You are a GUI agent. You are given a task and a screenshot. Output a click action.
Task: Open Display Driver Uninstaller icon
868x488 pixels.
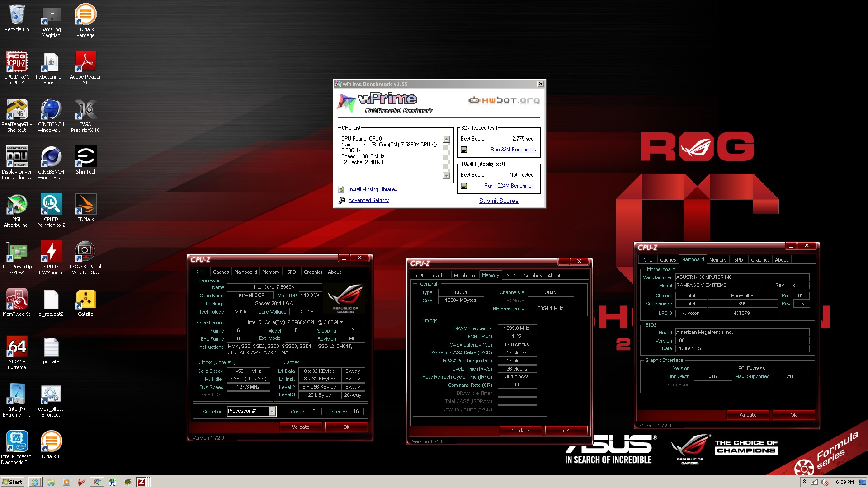pyautogui.click(x=17, y=163)
